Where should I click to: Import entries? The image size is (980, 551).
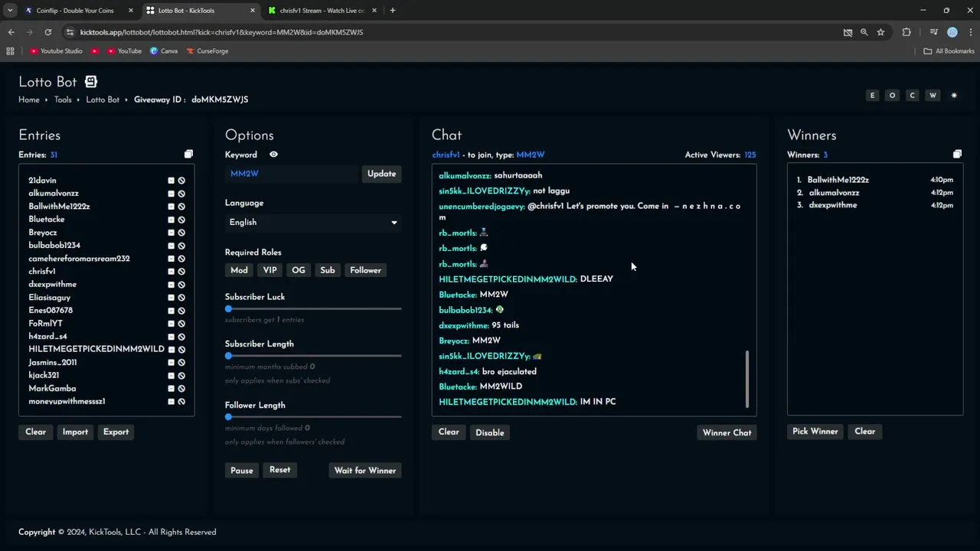[x=75, y=432]
